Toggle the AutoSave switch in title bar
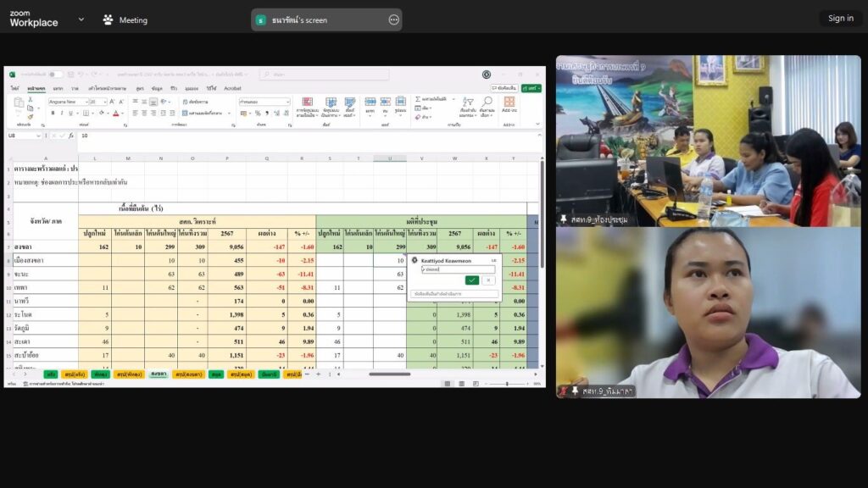 tap(55, 75)
